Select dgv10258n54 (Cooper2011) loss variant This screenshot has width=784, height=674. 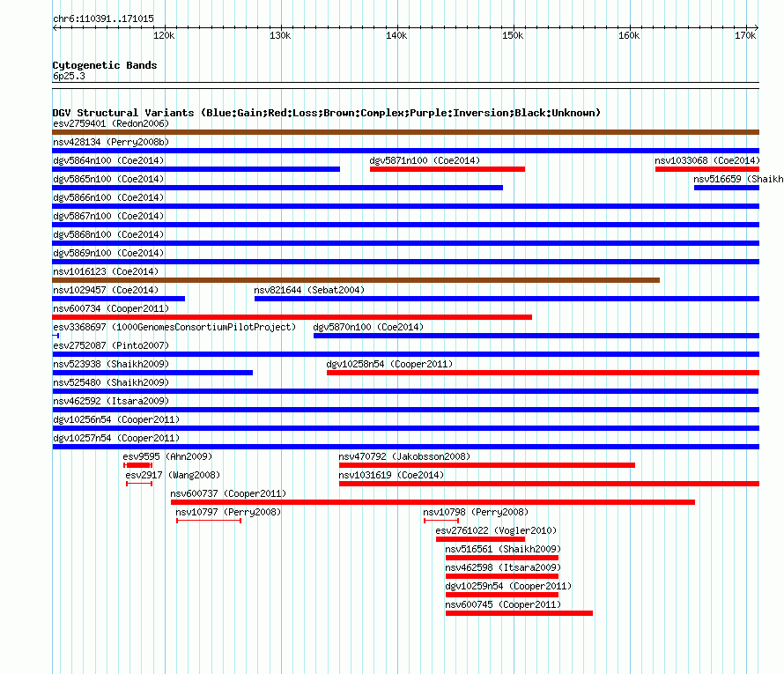(543, 373)
